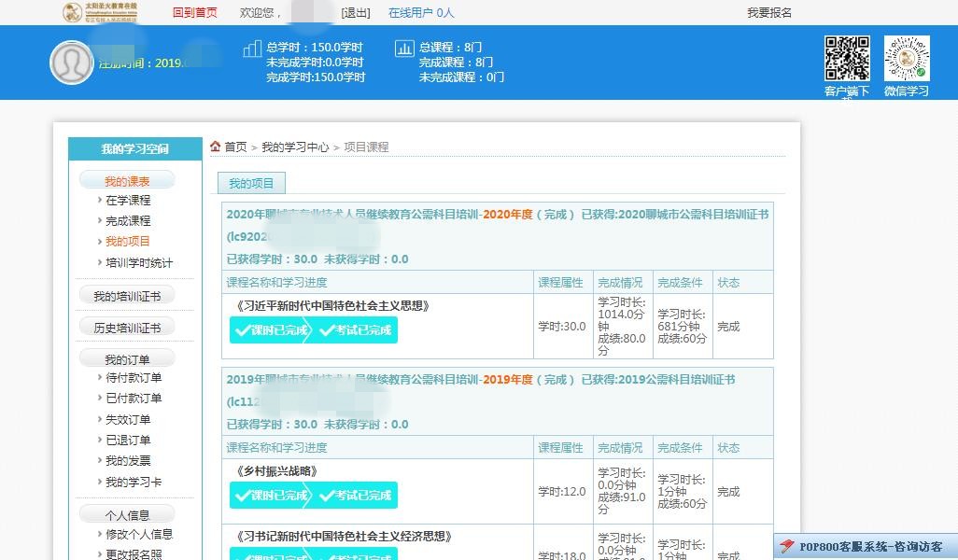Select 在学课程 in sidebar
Screen dimensions: 958x560
tap(128, 201)
